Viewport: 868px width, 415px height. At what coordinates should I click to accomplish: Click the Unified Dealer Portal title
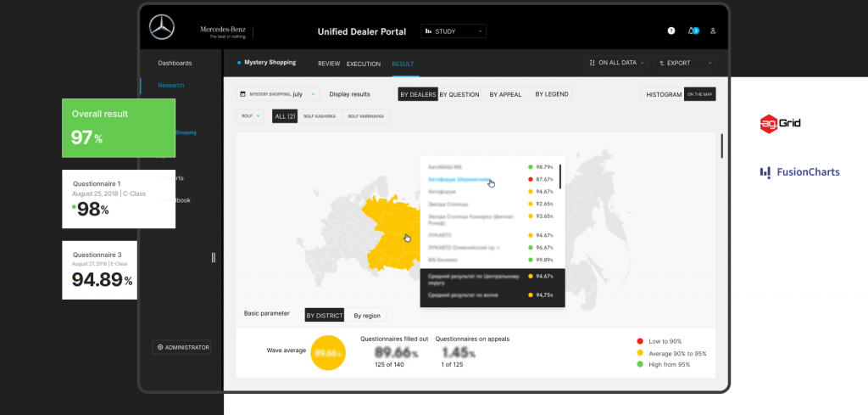click(361, 31)
